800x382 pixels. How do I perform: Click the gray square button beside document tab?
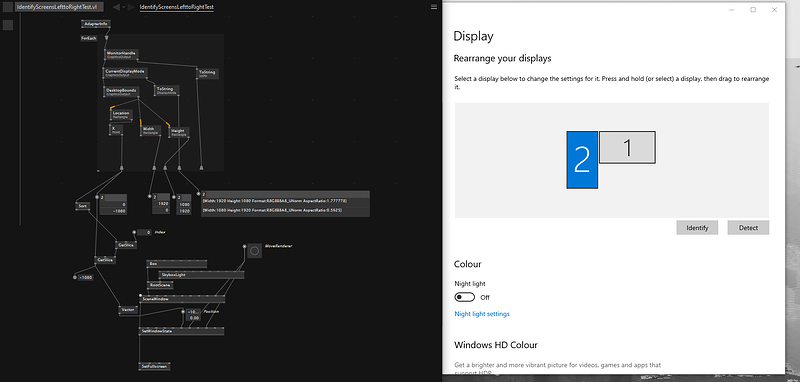click(8, 7)
